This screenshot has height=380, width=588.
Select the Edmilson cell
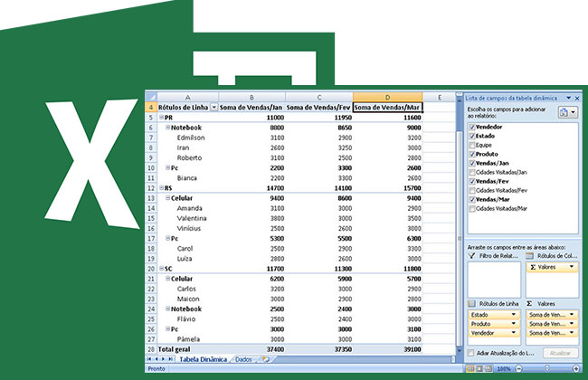(187, 138)
